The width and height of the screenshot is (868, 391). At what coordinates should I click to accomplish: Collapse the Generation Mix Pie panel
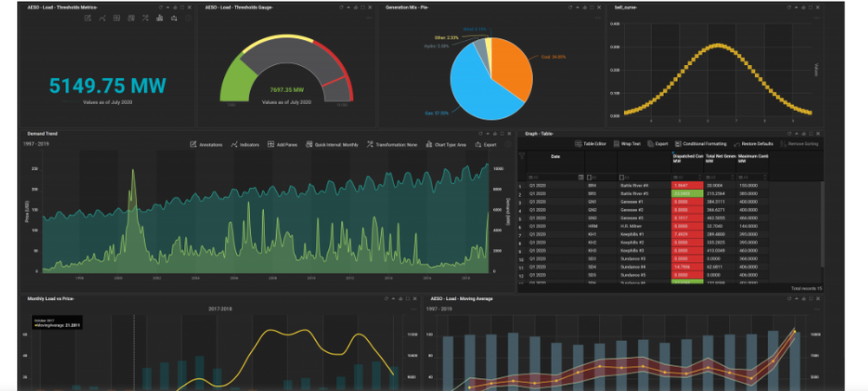(578, 7)
